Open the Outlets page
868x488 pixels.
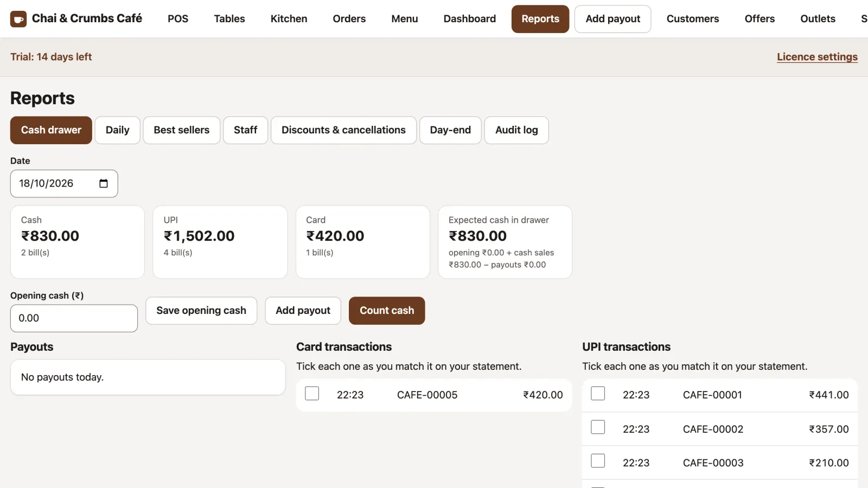pos(818,19)
